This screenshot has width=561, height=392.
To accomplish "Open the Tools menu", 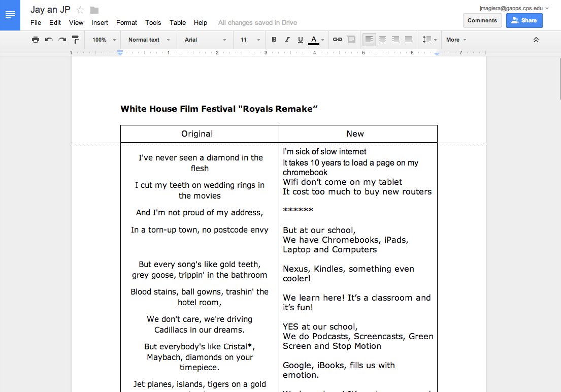I will point(153,22).
